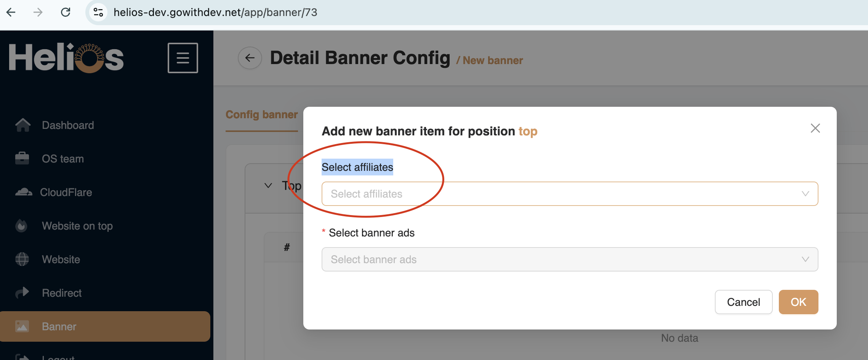Select the Banner menu item
This screenshot has height=360, width=868.
(x=105, y=326)
